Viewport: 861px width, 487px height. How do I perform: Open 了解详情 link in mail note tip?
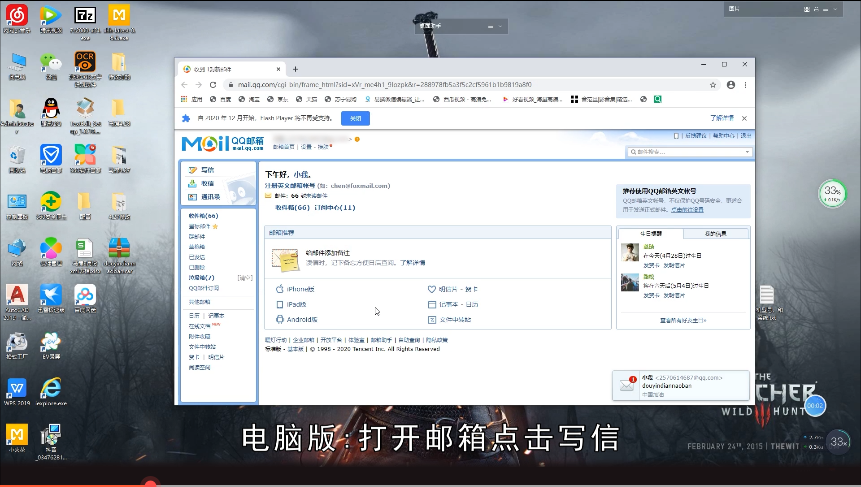pyautogui.click(x=412, y=263)
